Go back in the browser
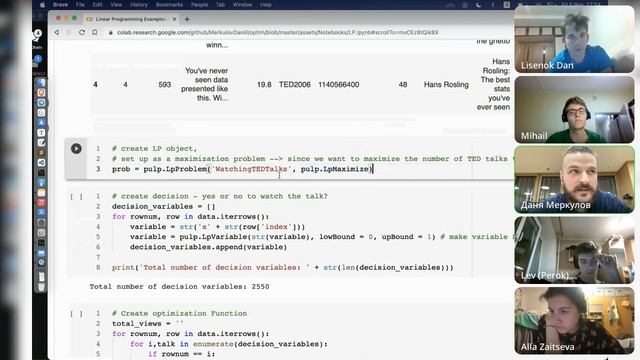The width and height of the screenshot is (640, 360). tap(56, 32)
